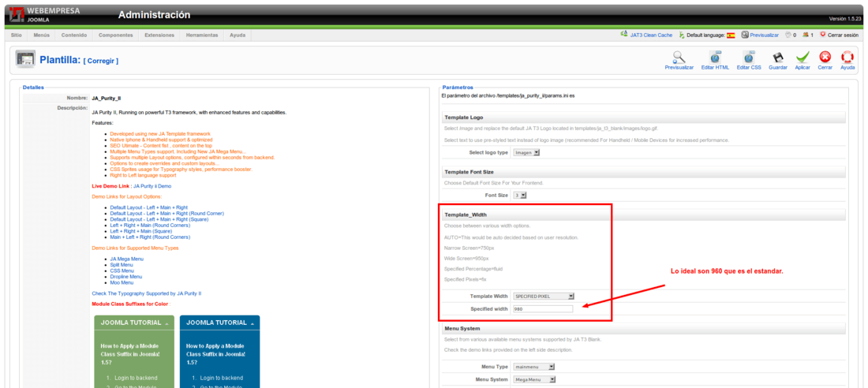Click the red Cerrar toolbar icon

coord(825,57)
